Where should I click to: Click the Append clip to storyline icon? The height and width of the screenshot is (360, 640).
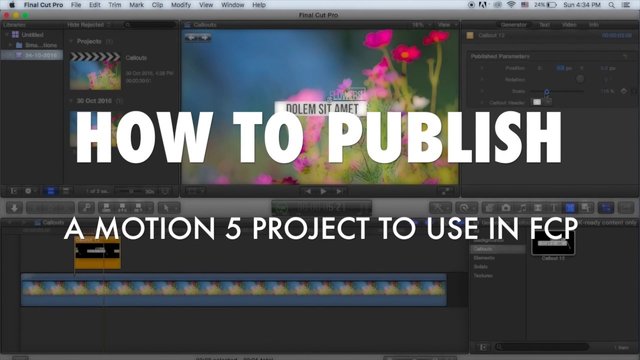[x=138, y=208]
